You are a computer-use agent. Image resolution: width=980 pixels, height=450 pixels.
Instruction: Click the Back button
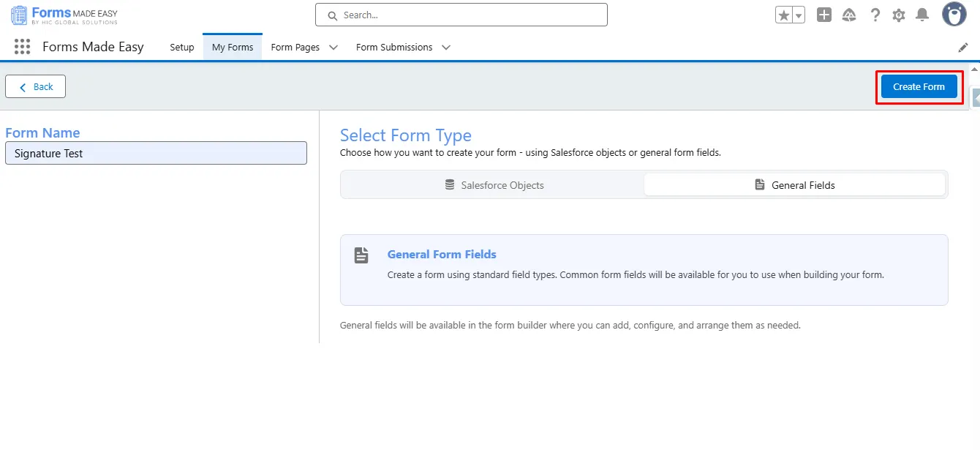(x=35, y=86)
